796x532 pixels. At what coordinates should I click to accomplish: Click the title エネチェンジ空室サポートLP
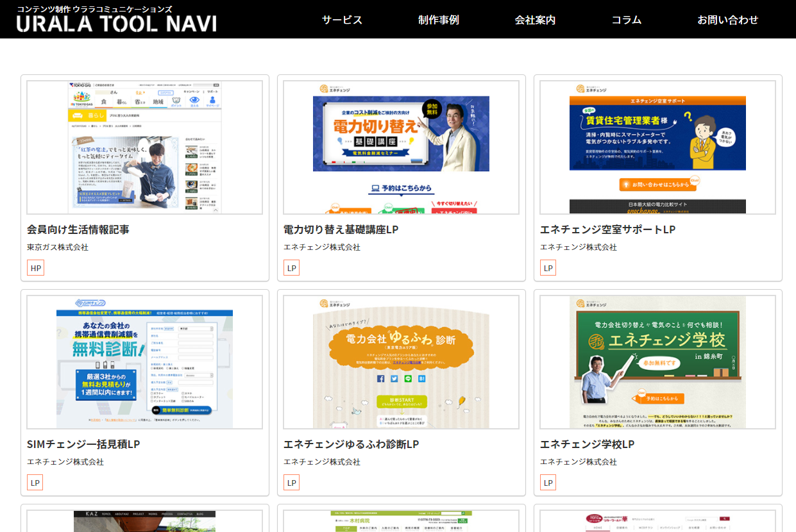point(608,229)
